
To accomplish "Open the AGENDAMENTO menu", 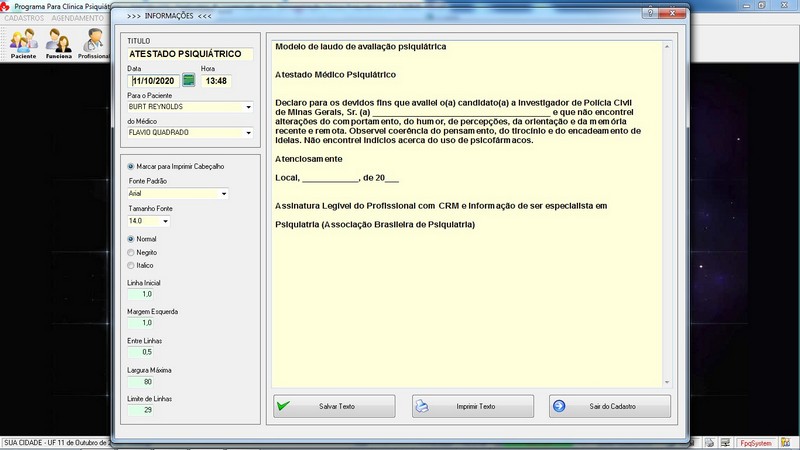I will click(x=78, y=18).
